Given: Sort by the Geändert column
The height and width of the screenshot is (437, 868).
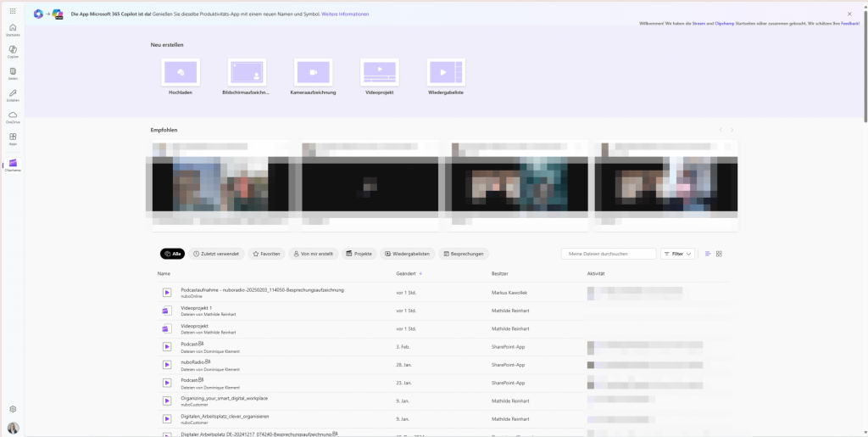Looking at the screenshot, I should coord(409,273).
